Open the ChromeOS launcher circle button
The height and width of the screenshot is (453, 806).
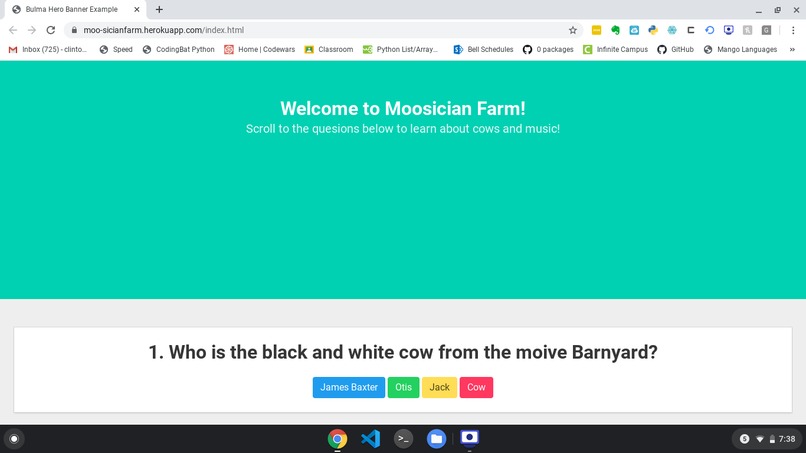click(14, 439)
